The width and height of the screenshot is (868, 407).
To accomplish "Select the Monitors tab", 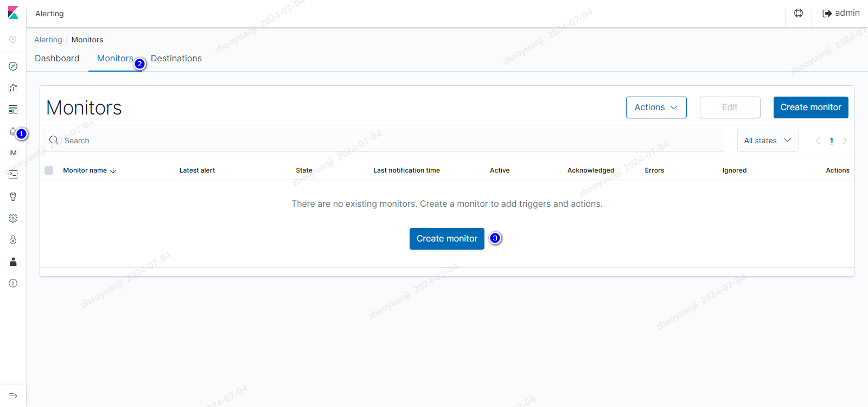I will pyautogui.click(x=115, y=59).
